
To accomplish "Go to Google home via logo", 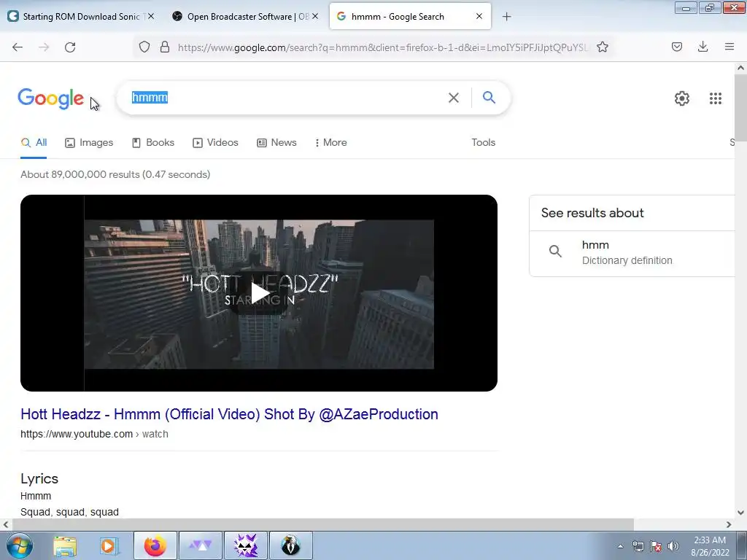I will [x=51, y=98].
